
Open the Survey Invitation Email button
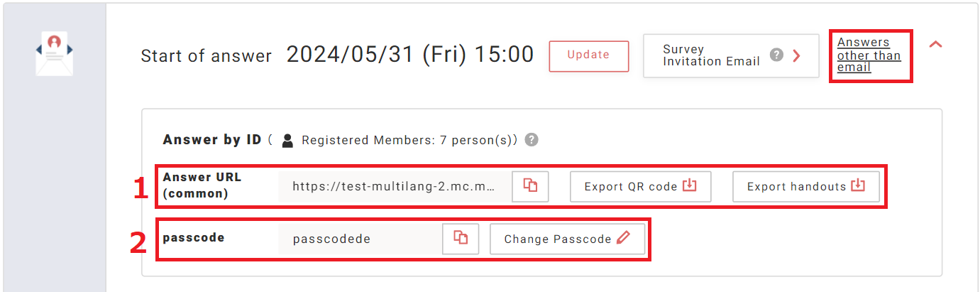tap(711, 55)
